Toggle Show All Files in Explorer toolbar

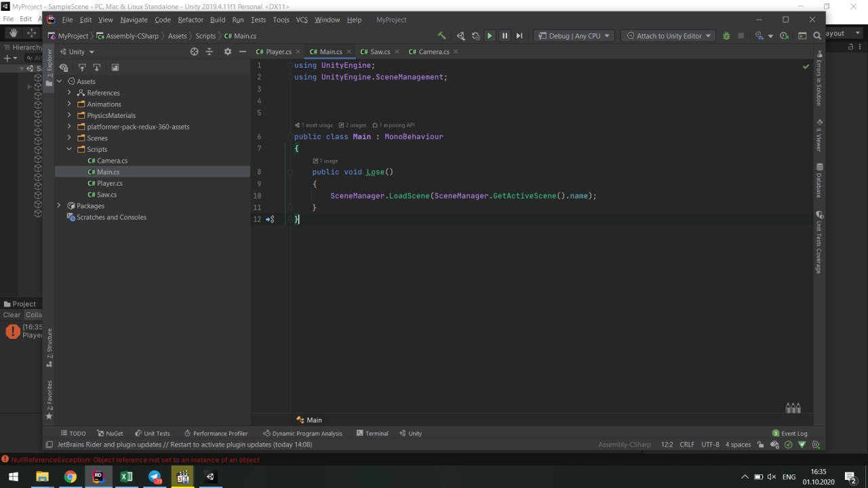click(64, 68)
